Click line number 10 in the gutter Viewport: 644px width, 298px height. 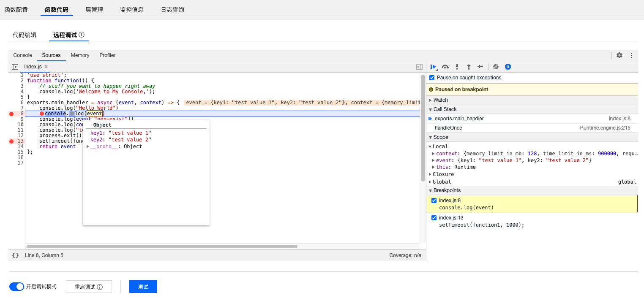[21, 125]
